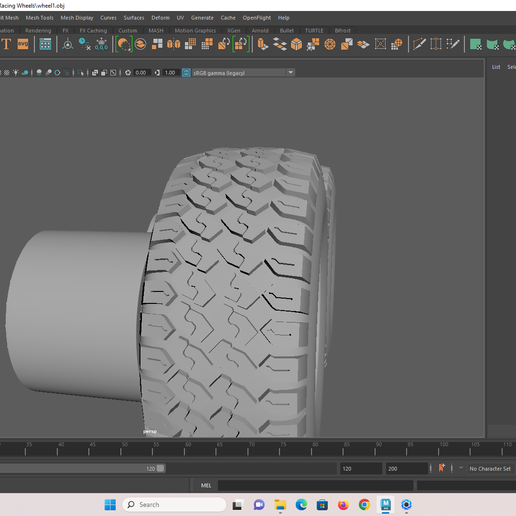Click the Offset Edge Loop pencil icon
Screen dimensions: 516x516
pos(453,44)
